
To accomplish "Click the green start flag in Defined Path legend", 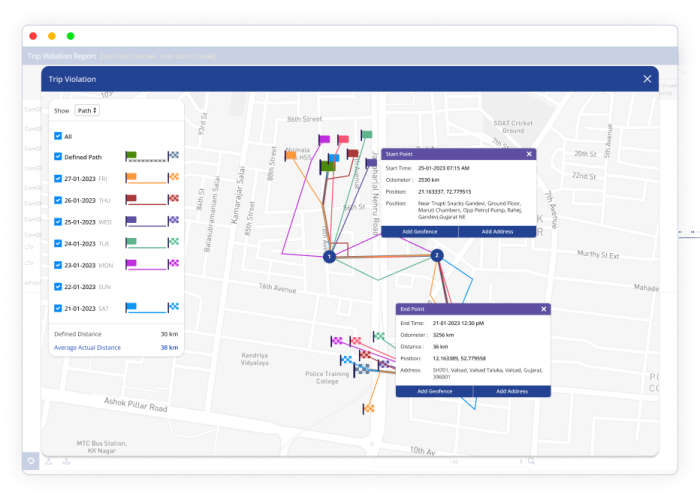I will click(130, 156).
